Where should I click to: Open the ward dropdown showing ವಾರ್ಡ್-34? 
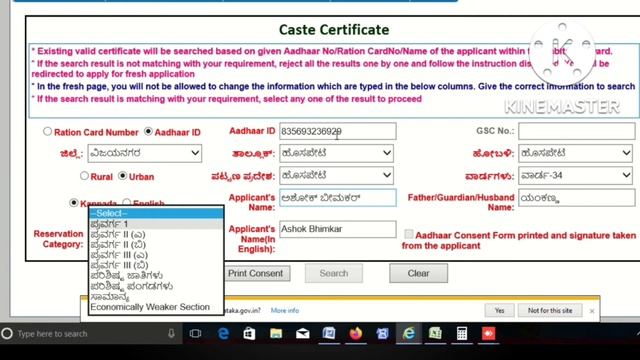576,176
